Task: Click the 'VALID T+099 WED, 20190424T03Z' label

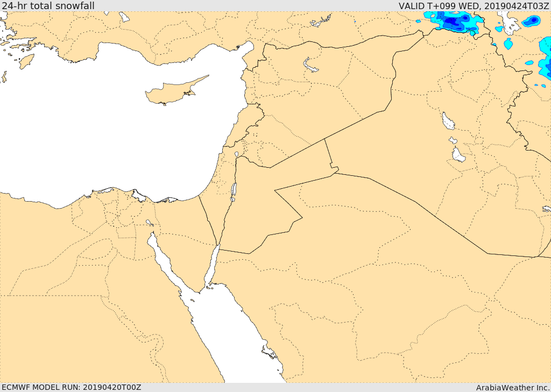Action: coord(474,5)
